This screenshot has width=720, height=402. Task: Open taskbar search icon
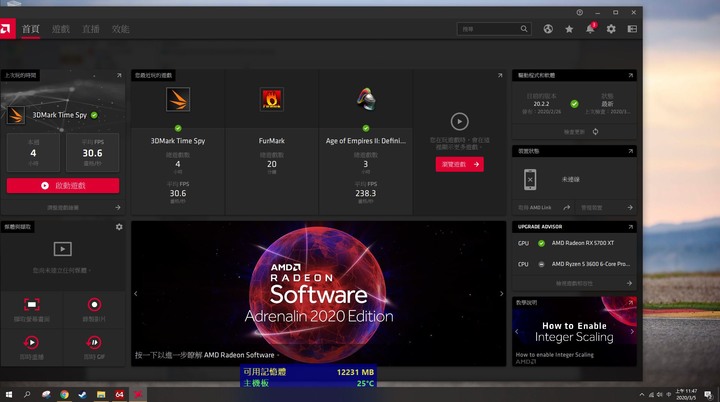(27, 394)
